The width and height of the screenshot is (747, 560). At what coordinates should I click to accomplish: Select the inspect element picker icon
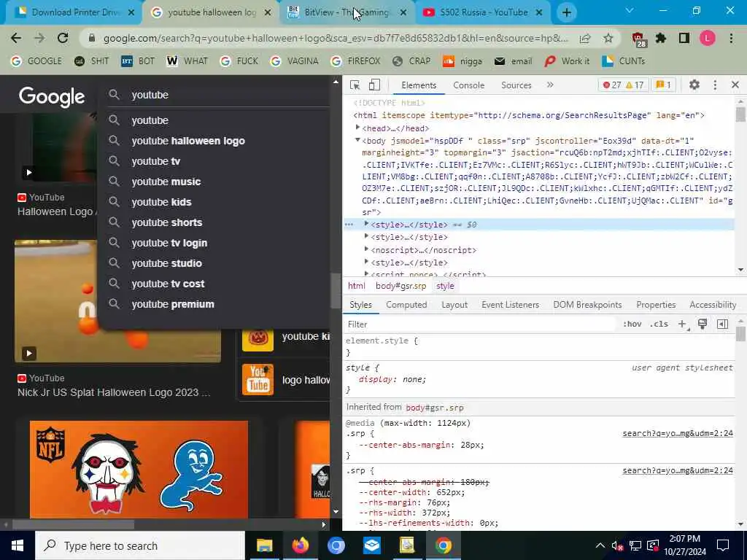coord(355,85)
